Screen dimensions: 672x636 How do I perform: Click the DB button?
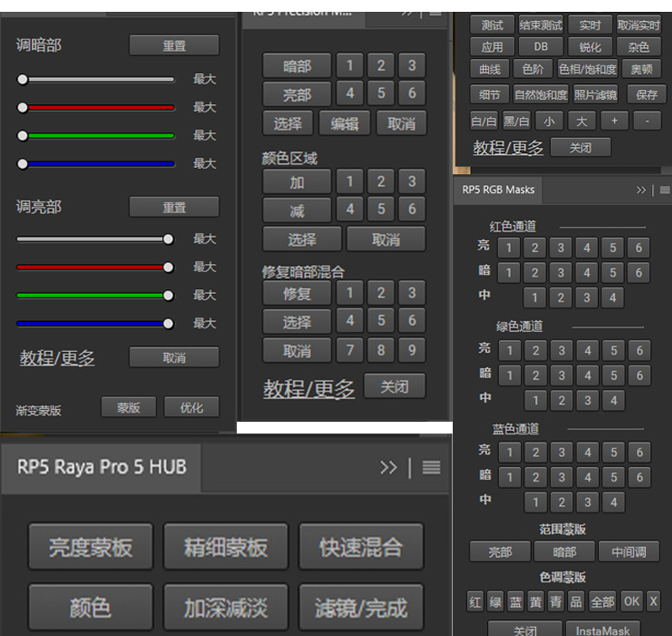pyautogui.click(x=541, y=46)
